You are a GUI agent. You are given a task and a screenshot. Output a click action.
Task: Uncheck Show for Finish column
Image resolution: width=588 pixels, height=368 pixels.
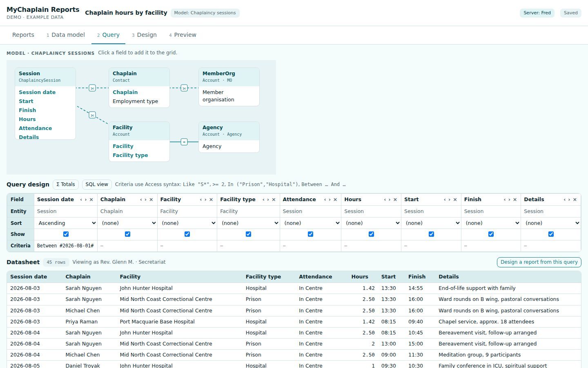[x=491, y=234]
